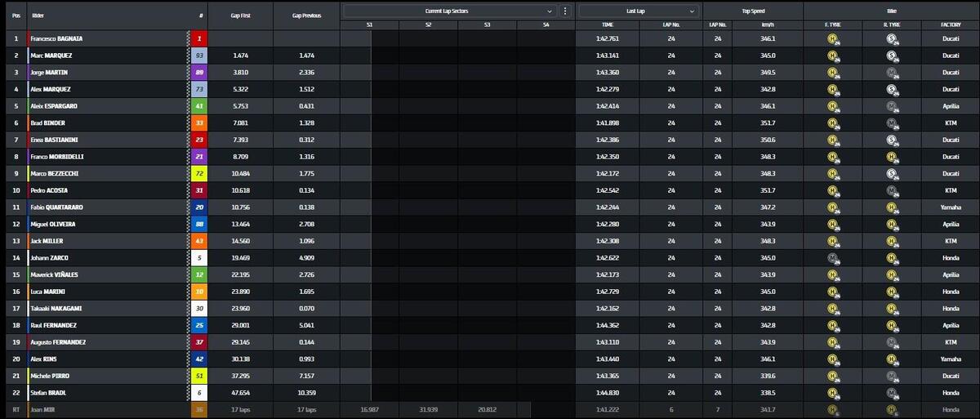Click Bagnaia's hard front tyre icon
Screen dimensions: 980x419
[832, 39]
